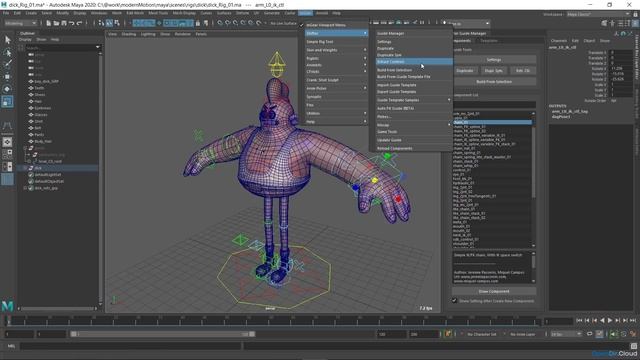
Task: Click the range slider end handle
Action: coord(252,334)
